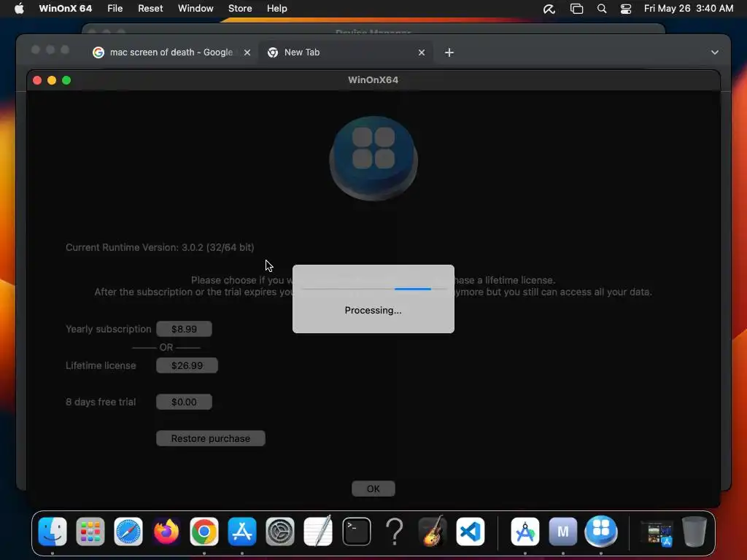Open TextEdit notepad icon in dock
The width and height of the screenshot is (747, 560).
[x=318, y=532]
